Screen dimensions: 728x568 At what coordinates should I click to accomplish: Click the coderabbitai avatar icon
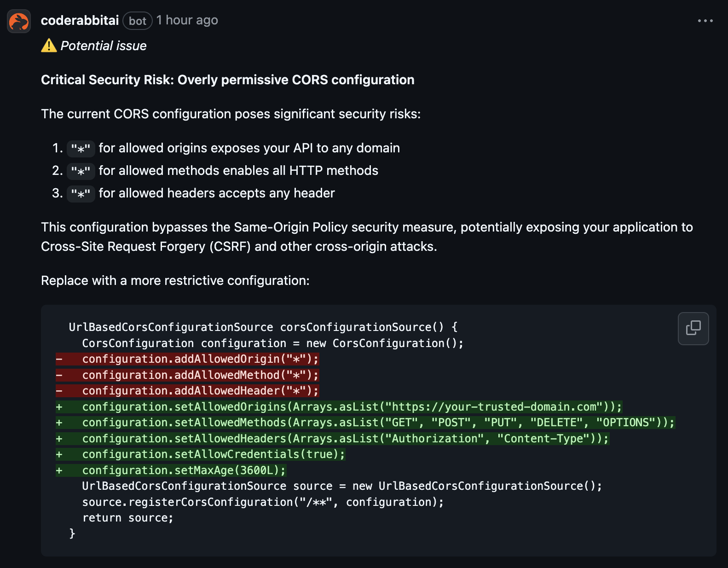pyautogui.click(x=18, y=21)
